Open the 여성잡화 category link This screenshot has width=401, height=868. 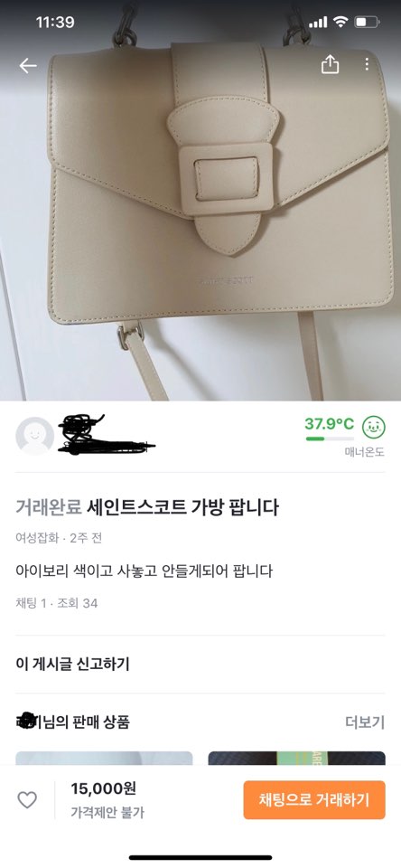coord(37,538)
